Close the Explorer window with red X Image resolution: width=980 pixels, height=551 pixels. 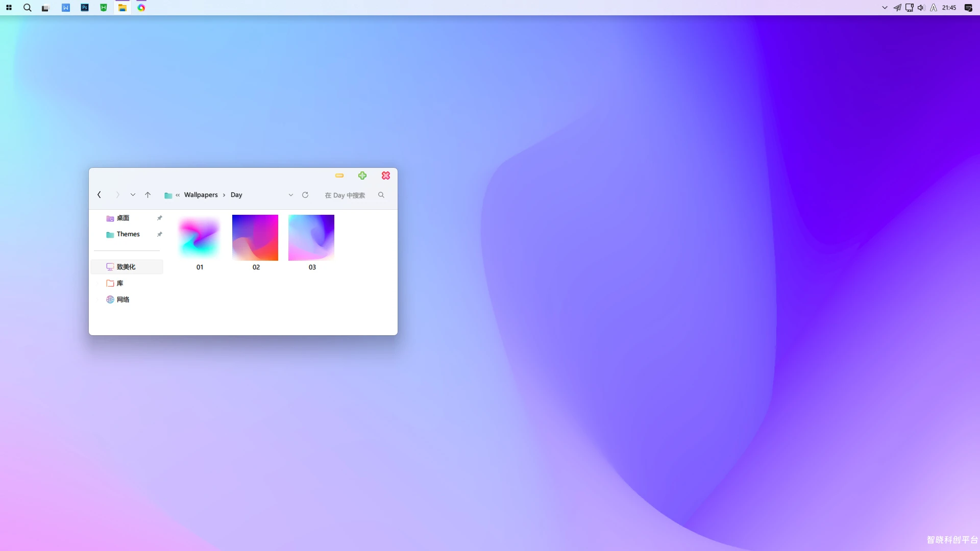tap(386, 176)
